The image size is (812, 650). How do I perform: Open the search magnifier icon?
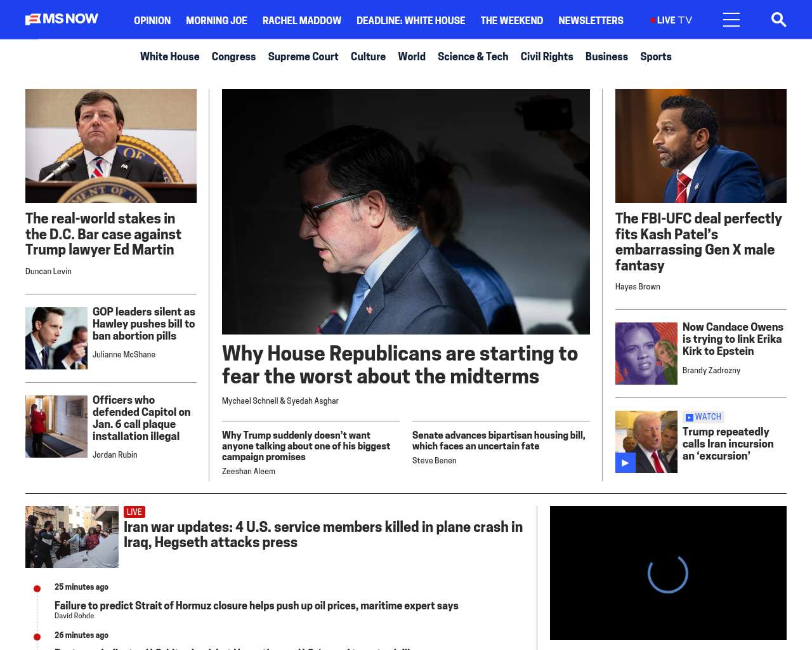coord(778,20)
